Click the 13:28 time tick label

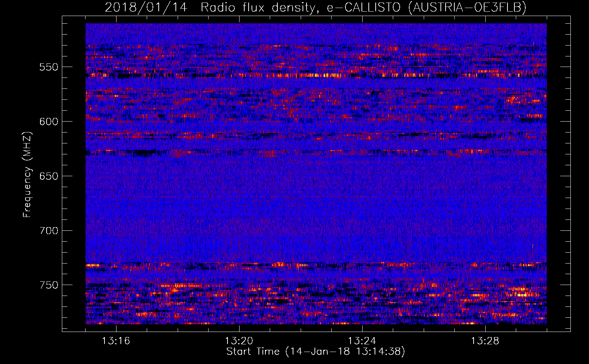[485, 341]
